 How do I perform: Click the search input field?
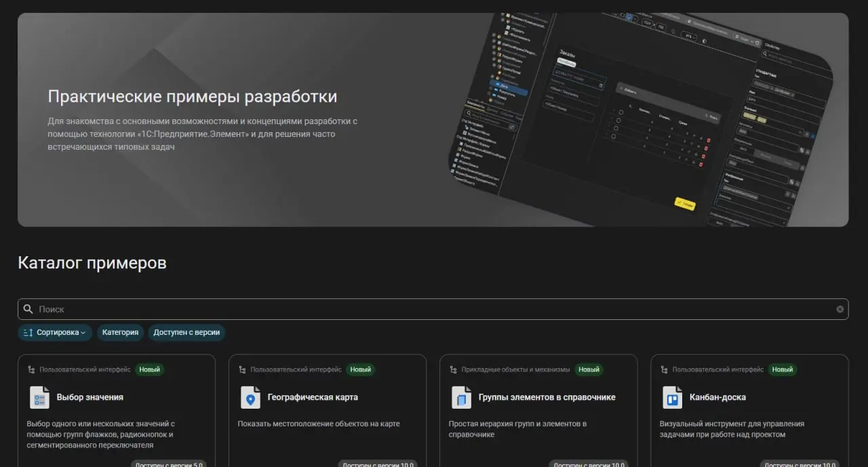(433, 309)
